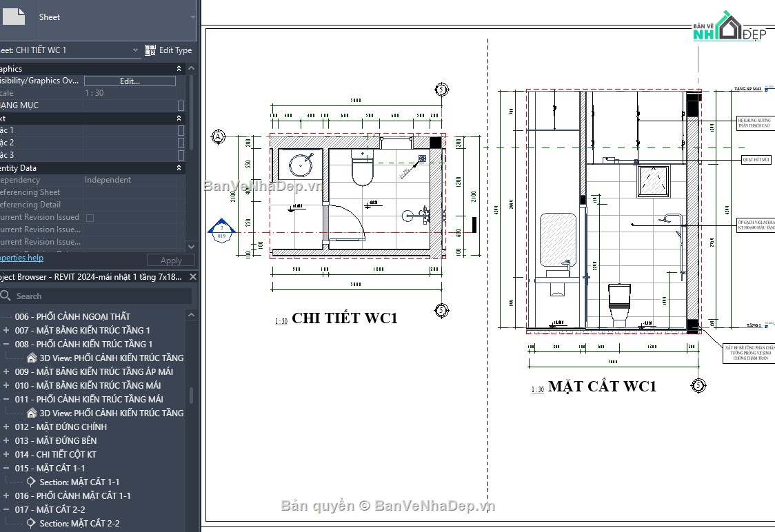
Task: Check the Current Revision Issued checkbox
Action: [90, 217]
